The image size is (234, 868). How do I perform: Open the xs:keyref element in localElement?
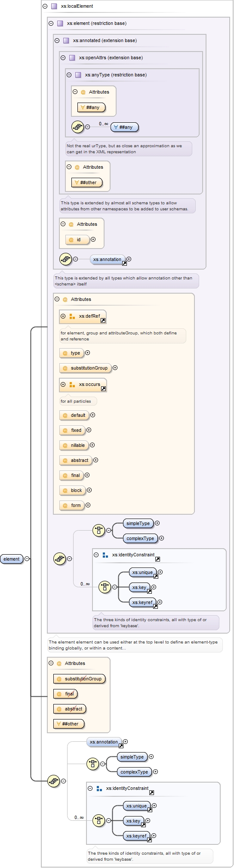[x=142, y=602]
